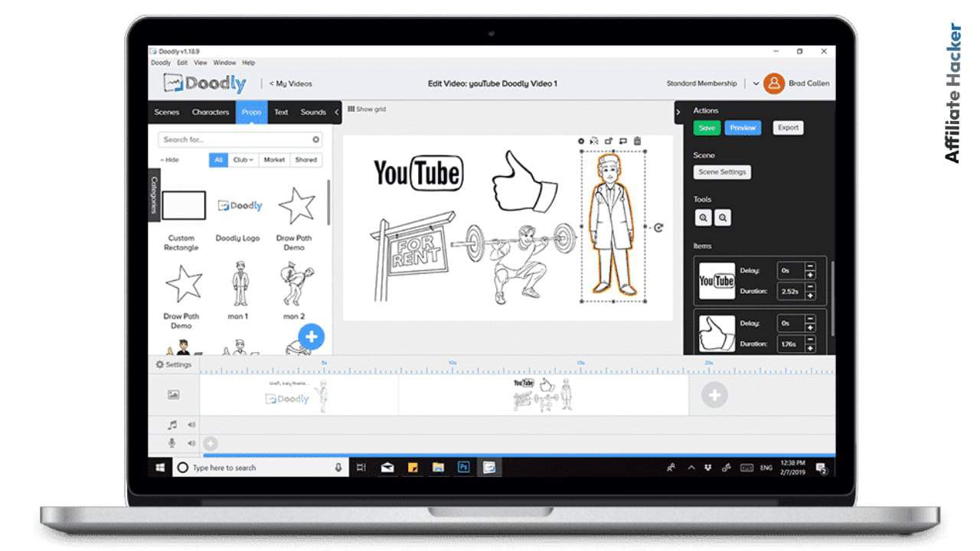This screenshot has height=551, width=980.
Task: Switch to the Sounds tab
Action: click(313, 112)
